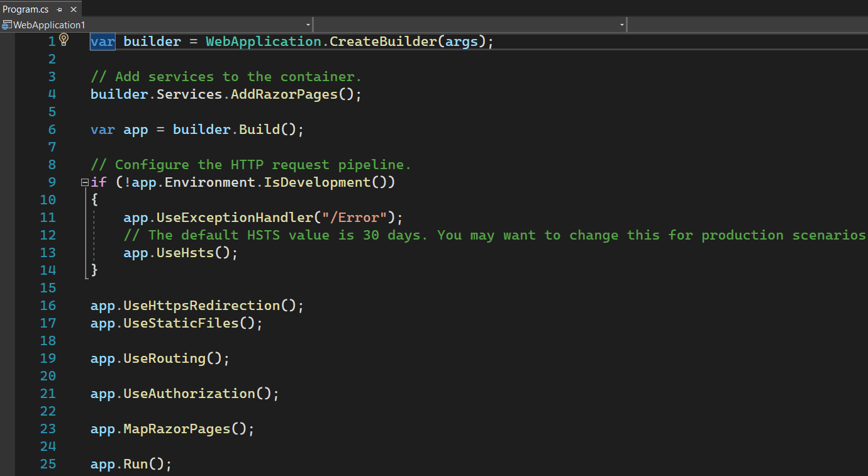
Task: Close the Program.cs tab
Action: tap(73, 10)
